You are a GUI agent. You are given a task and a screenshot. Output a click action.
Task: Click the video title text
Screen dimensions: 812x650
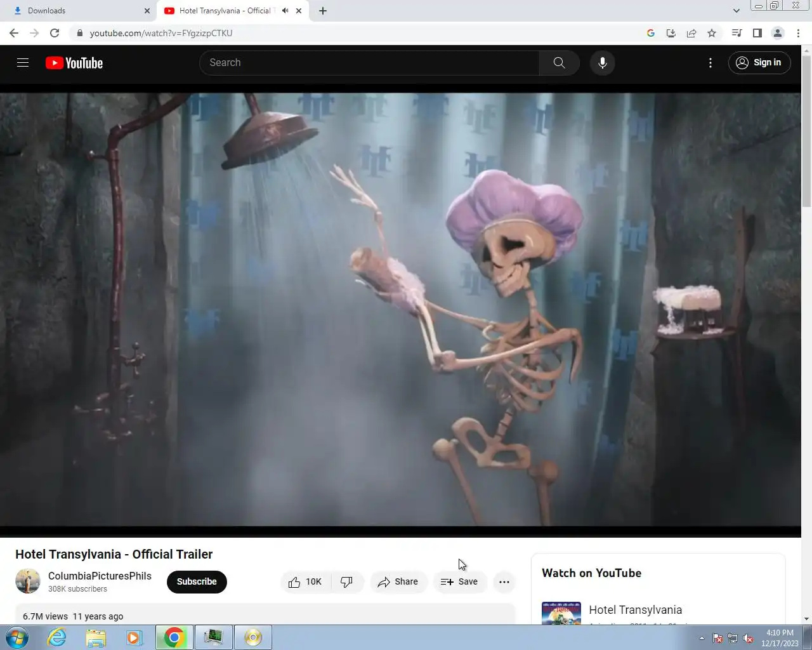(114, 554)
